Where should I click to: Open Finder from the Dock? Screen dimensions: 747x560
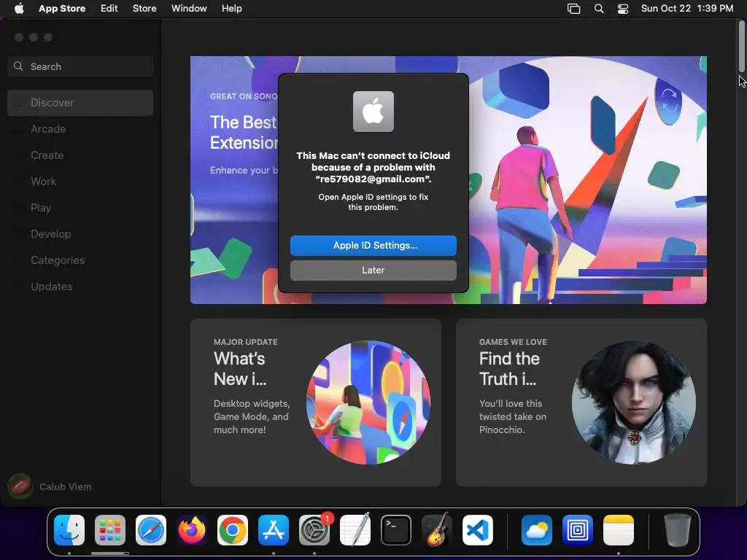(x=69, y=530)
